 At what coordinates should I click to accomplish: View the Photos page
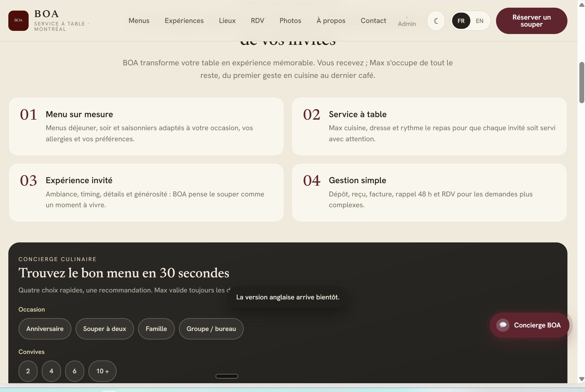290,21
